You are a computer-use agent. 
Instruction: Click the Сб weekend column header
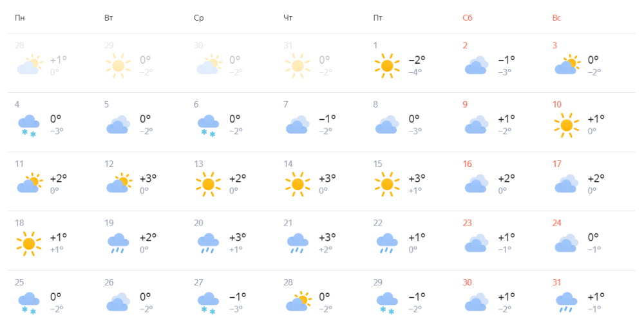coord(468,18)
